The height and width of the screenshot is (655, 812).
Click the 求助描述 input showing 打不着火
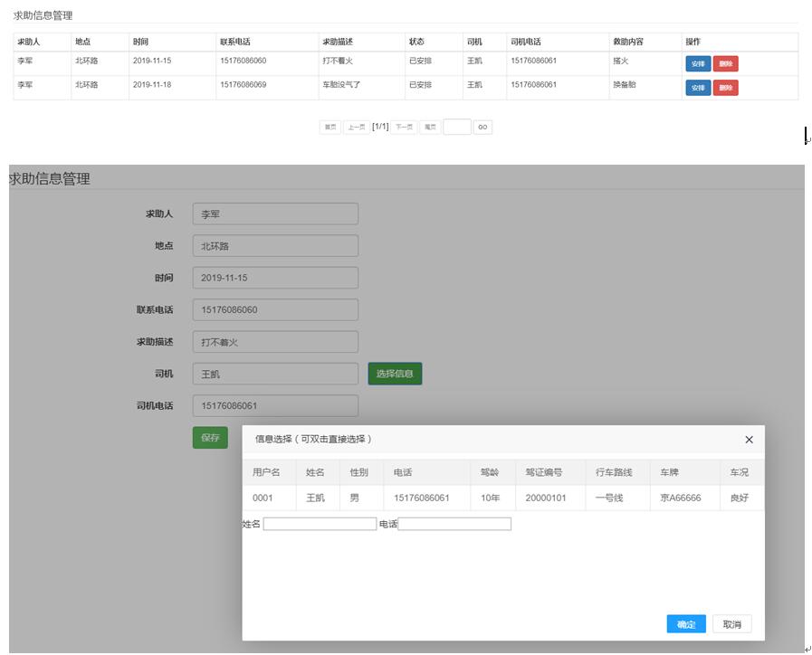click(275, 342)
